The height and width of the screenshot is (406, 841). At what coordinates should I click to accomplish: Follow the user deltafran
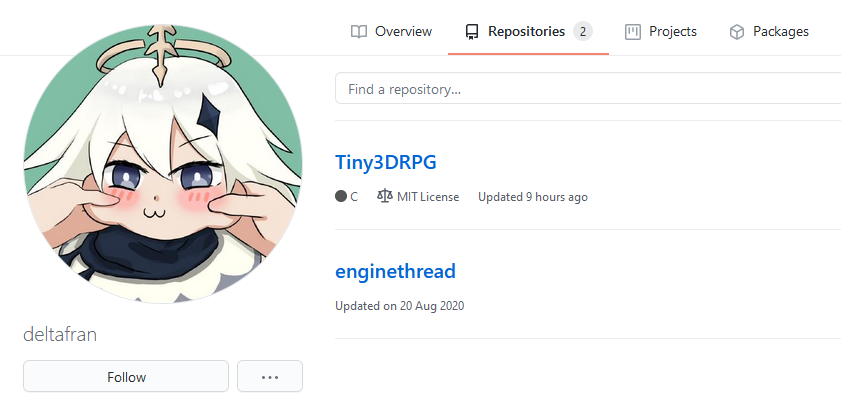(126, 377)
